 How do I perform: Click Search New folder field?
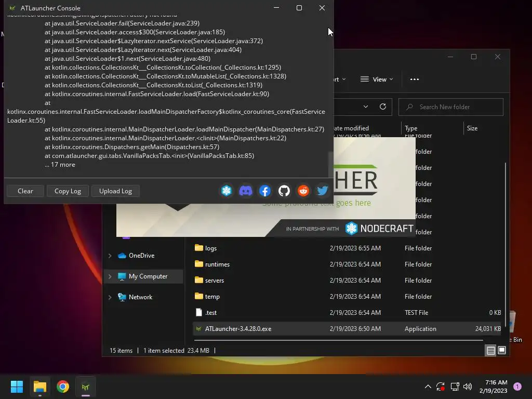(450, 107)
